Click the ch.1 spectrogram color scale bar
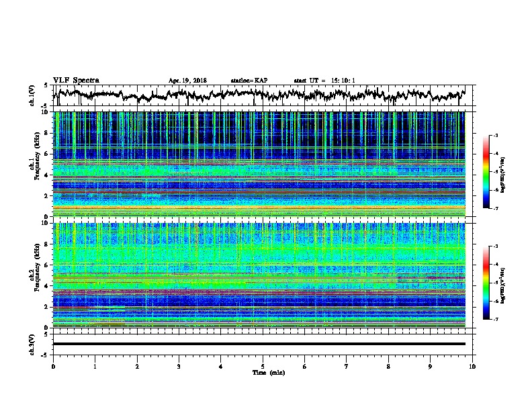 click(x=486, y=172)
